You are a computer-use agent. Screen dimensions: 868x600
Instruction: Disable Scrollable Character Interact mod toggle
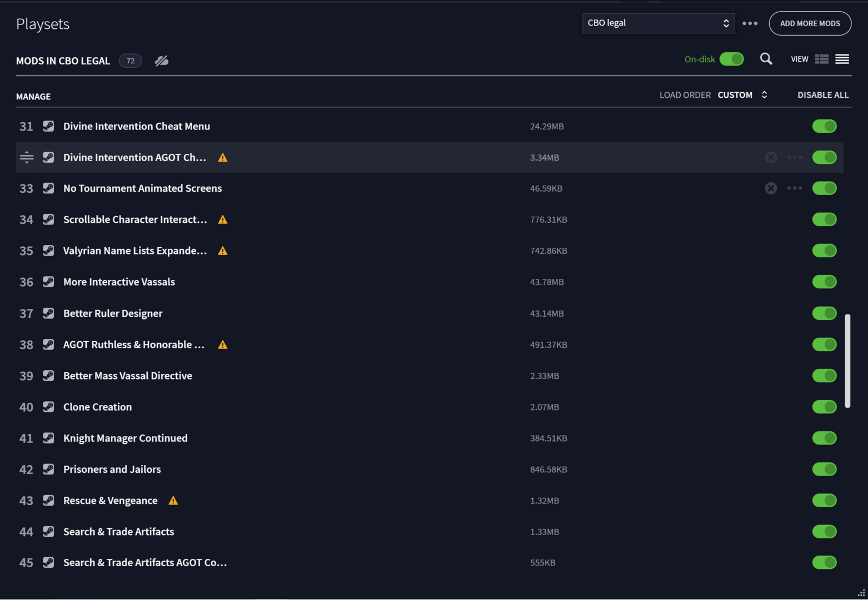(x=824, y=219)
